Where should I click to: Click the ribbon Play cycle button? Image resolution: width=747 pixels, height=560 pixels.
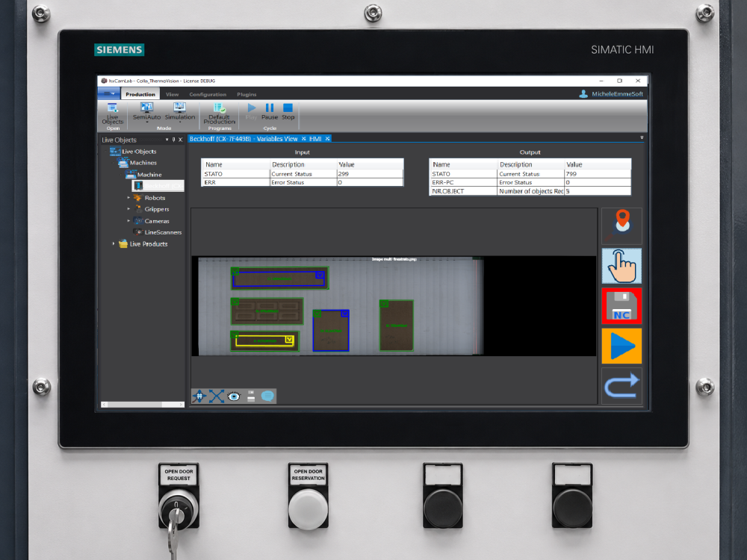(251, 111)
